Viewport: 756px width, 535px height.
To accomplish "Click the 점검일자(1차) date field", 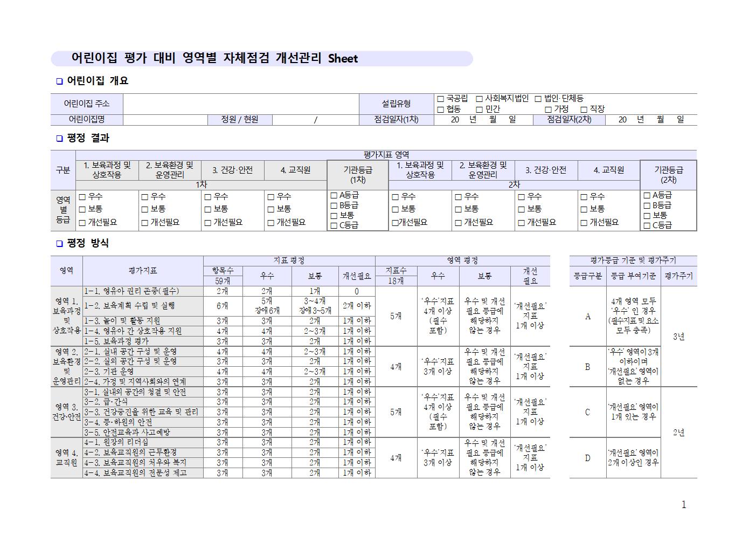I will click(x=483, y=120).
